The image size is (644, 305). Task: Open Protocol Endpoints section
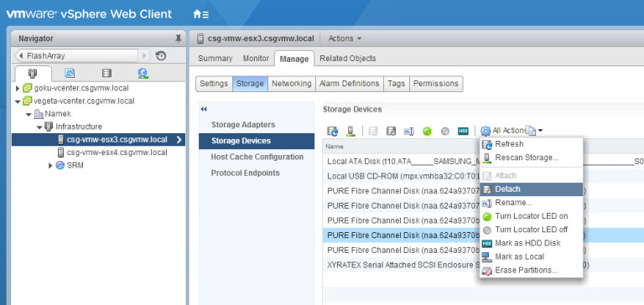pyautogui.click(x=257, y=173)
